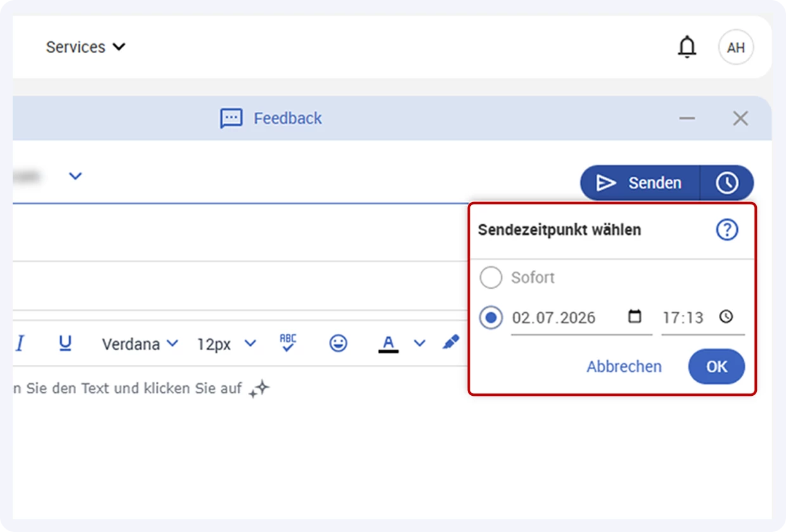Minimize the compose window
This screenshot has width=786, height=532.
click(x=687, y=118)
